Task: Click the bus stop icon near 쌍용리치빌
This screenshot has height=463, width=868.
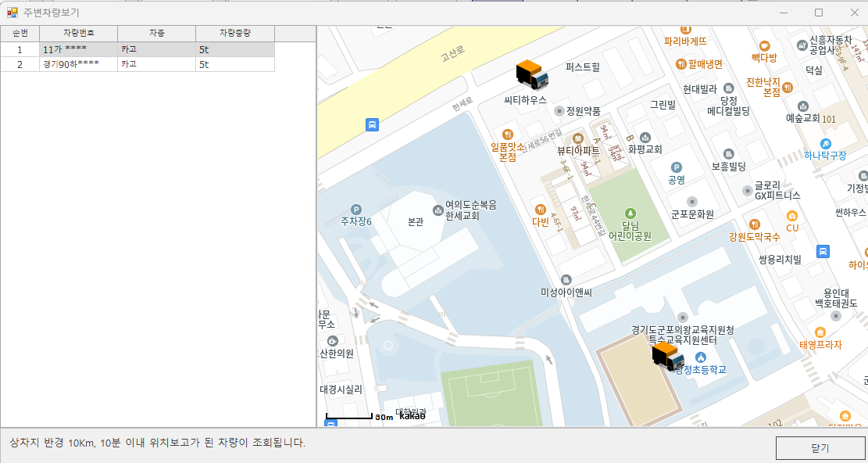Action: pyautogui.click(x=823, y=251)
